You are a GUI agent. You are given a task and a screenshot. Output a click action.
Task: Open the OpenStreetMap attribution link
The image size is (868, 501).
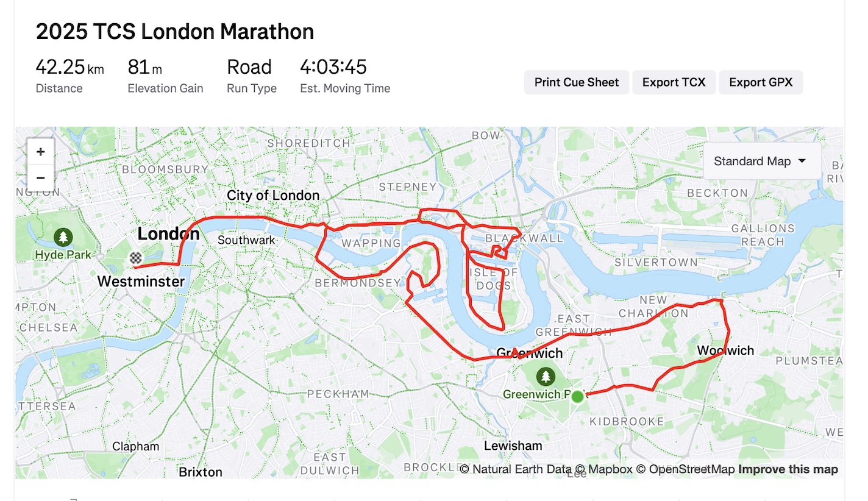(686, 469)
